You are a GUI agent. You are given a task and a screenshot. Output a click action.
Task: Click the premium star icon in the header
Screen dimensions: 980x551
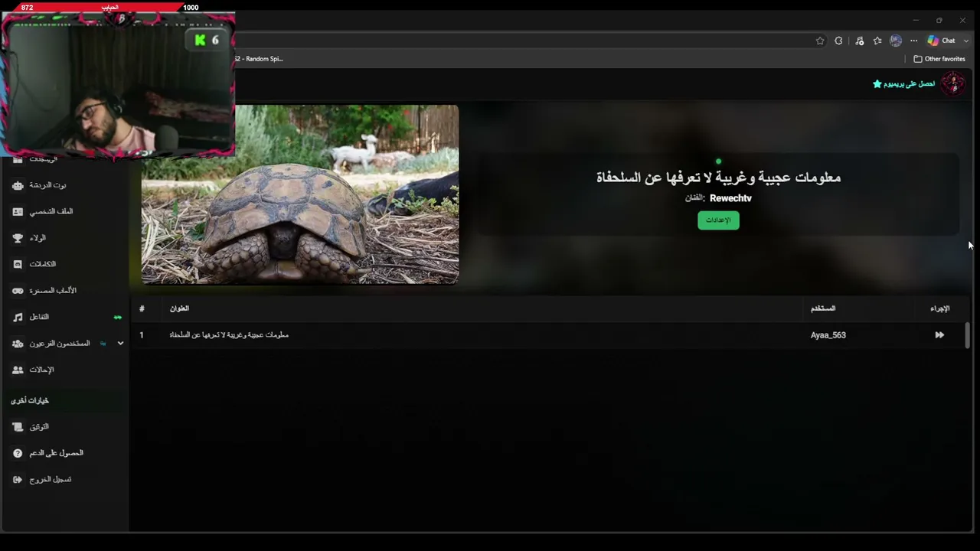pyautogui.click(x=877, y=83)
